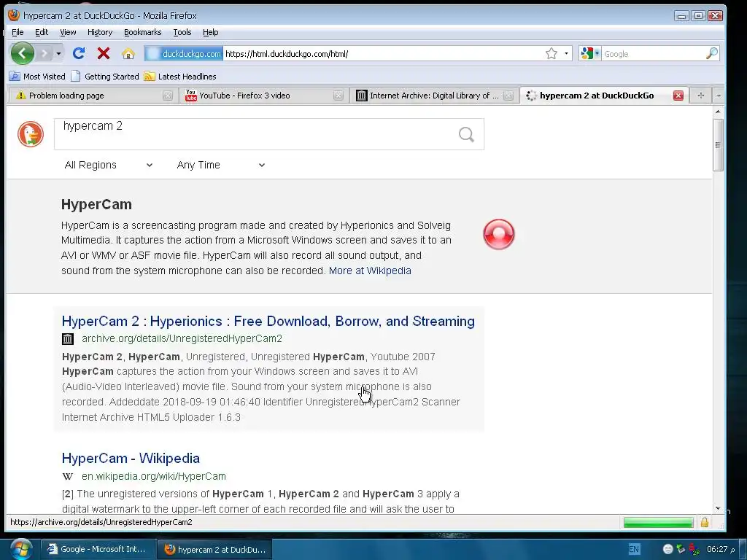
Task: Open the back/forward history dropdown arrow
Action: 58,54
